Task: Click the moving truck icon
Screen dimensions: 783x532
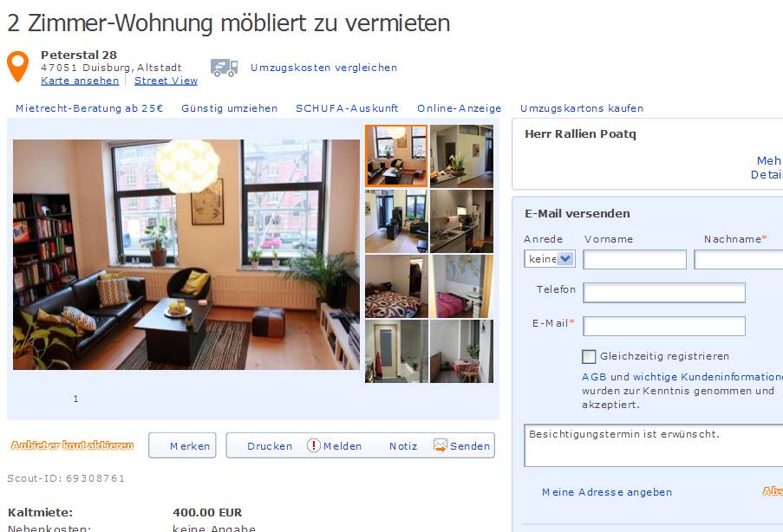Action: [x=224, y=68]
